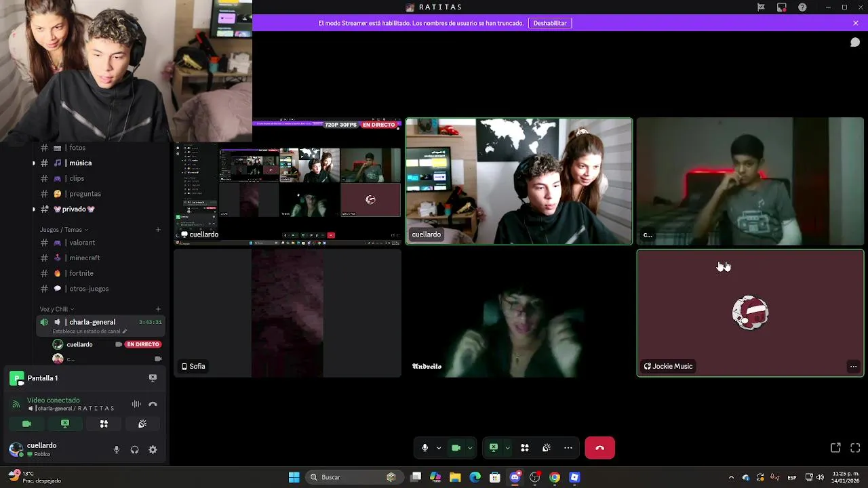This screenshot has width=868, height=488.
Task: Deafen with headphones icon in user panel
Action: coord(134,449)
